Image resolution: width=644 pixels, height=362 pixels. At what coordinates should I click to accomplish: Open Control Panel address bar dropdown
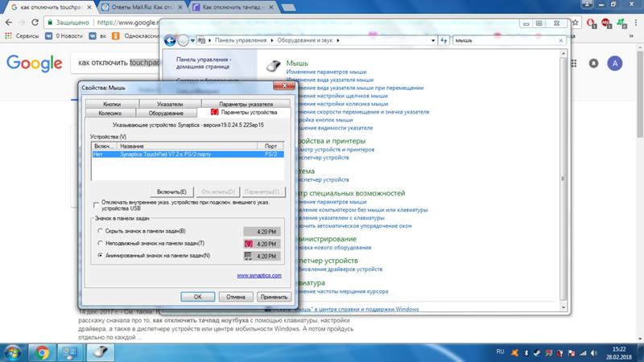click(433, 40)
